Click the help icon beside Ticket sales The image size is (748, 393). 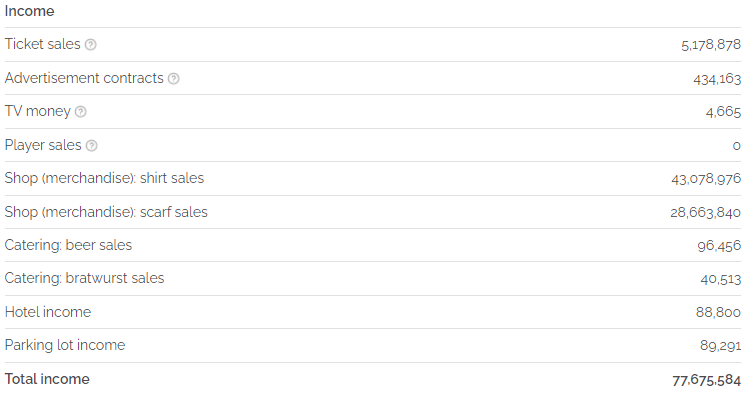click(91, 45)
